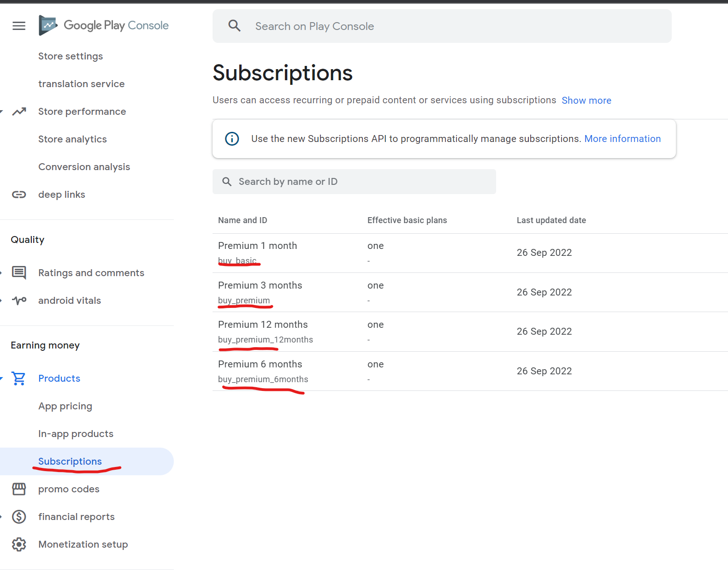Select android vitals label
The height and width of the screenshot is (573, 728).
pyautogui.click(x=70, y=301)
